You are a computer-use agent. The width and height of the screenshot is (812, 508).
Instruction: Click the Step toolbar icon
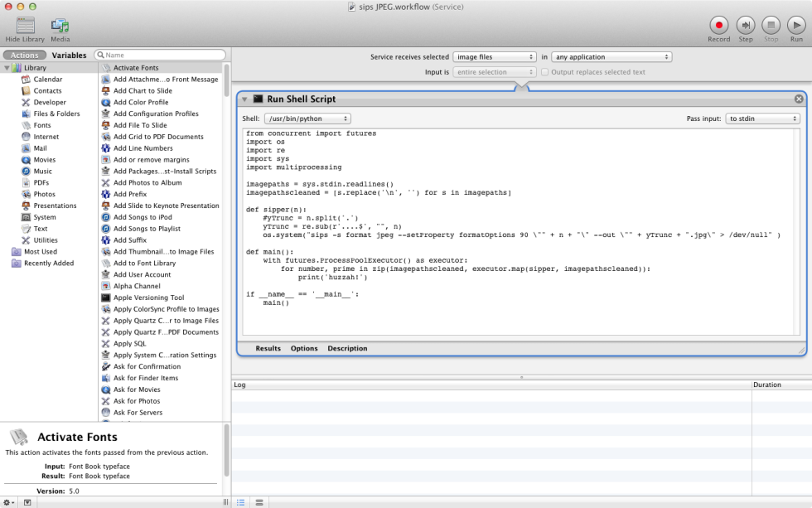[x=745, y=26]
